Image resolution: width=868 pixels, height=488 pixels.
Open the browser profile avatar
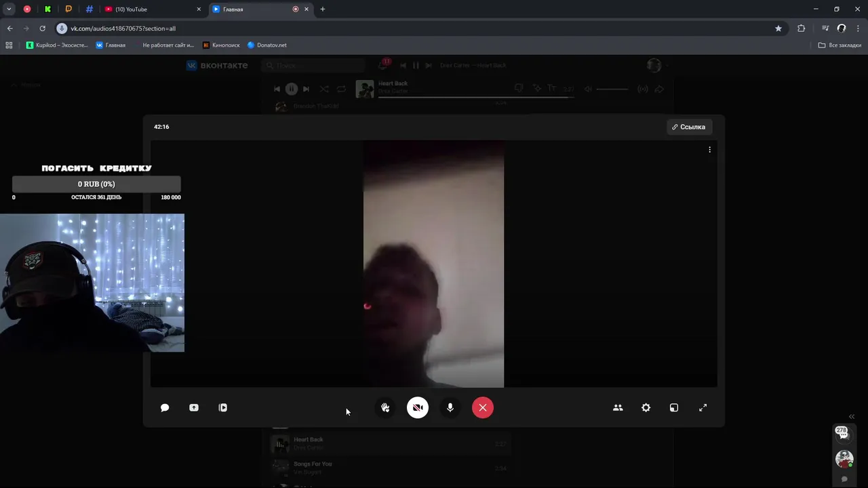point(842,28)
